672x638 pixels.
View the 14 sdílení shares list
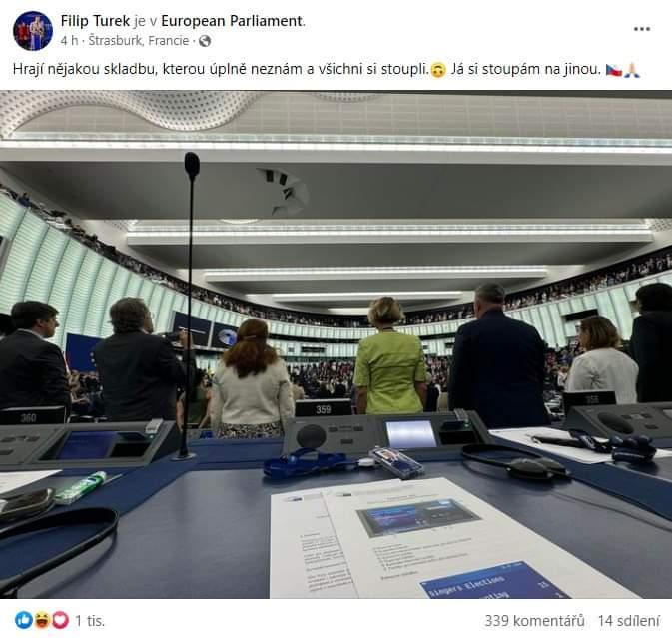pyautogui.click(x=629, y=621)
